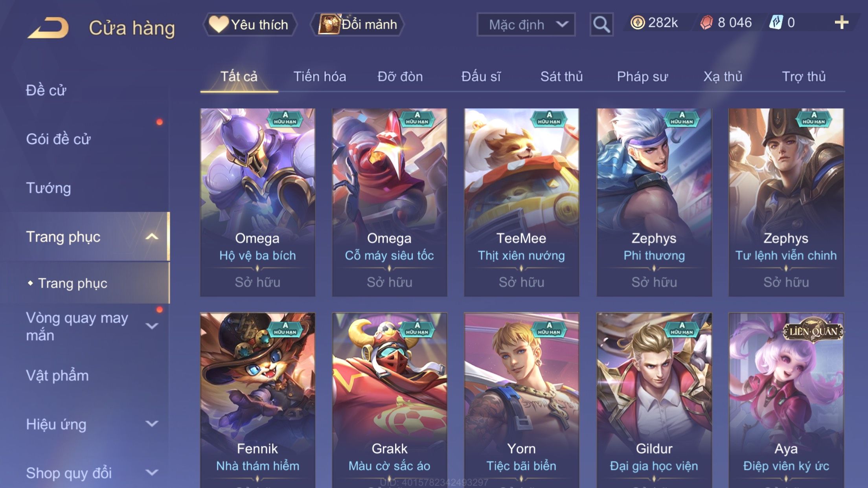This screenshot has height=488, width=868.
Task: Expand the Hiệu ứng sidebar section
Action: click(x=152, y=424)
